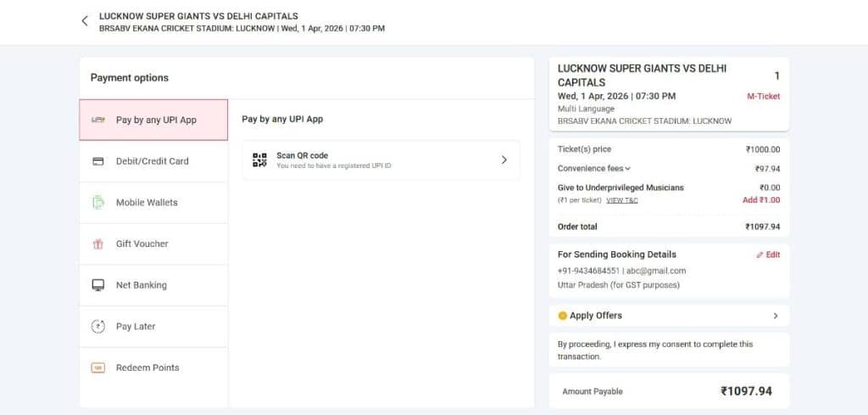Screen dimensions: 868x415
Task: Click the Pay Later clock icon
Action: 98,327
